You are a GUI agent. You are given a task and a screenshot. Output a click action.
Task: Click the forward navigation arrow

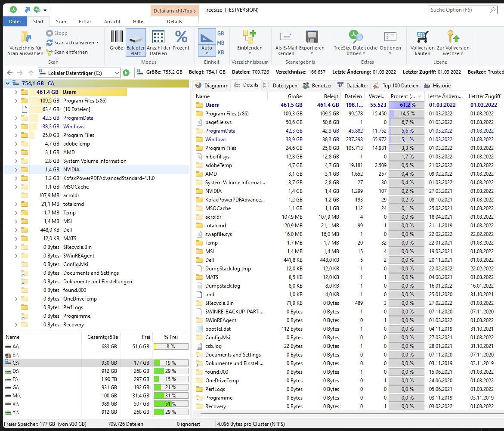[x=20, y=73]
